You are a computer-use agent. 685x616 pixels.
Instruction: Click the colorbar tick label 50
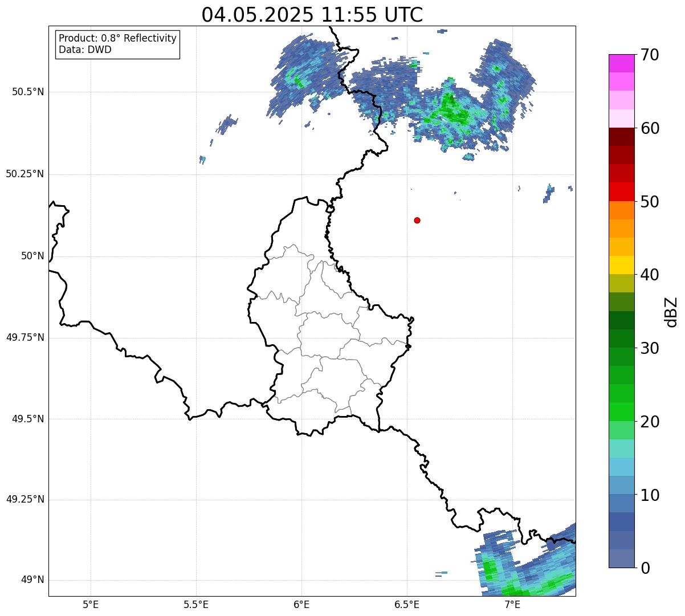click(x=649, y=202)
